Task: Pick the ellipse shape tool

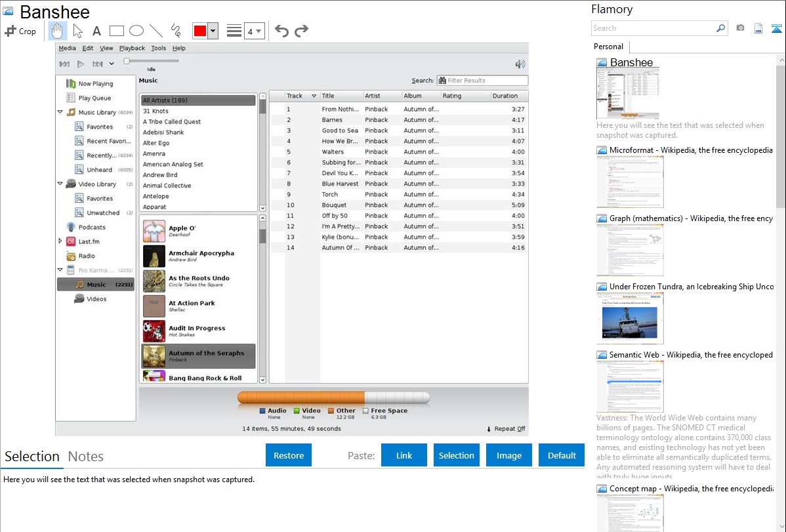Action: pos(136,31)
